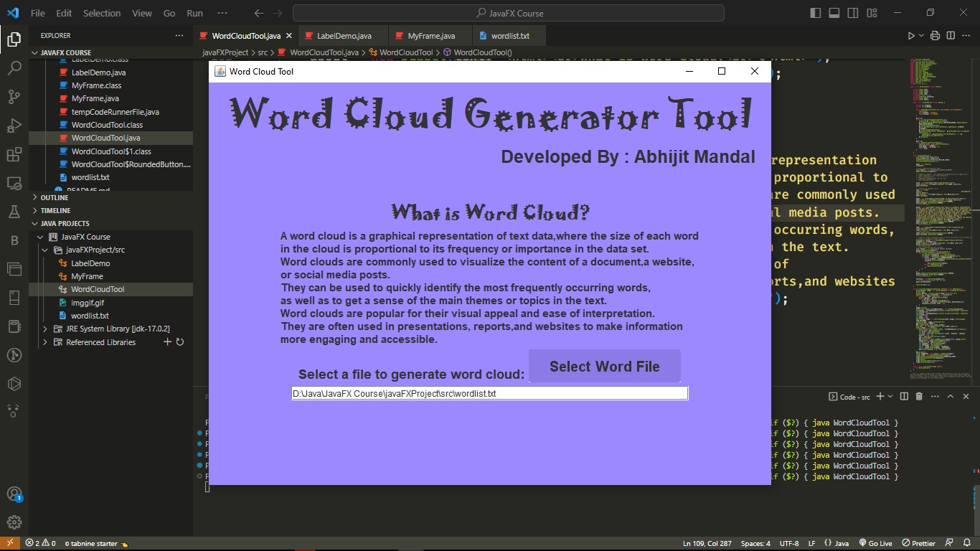Click the printer icon in the editor toolbar

pos(935,35)
